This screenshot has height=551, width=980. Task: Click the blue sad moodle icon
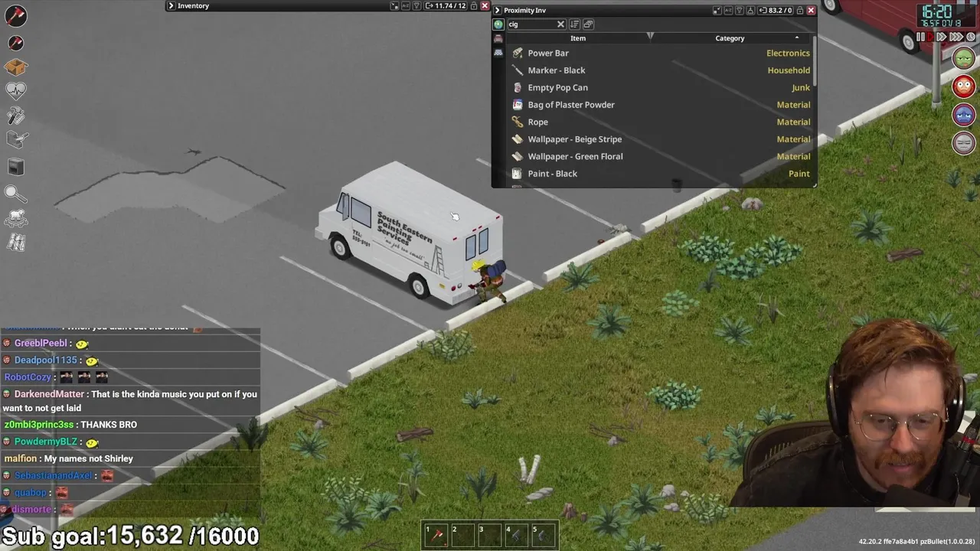click(963, 115)
